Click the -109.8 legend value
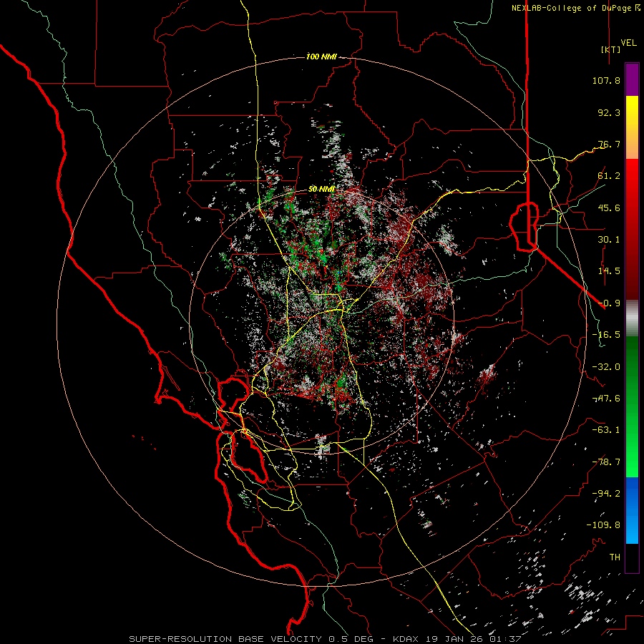The image size is (644, 644). pos(603,525)
